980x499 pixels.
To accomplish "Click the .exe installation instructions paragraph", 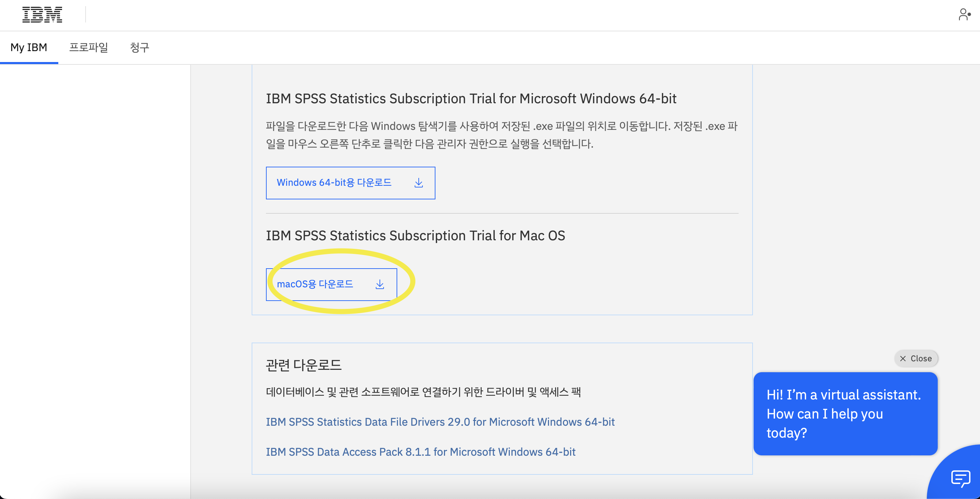I will [x=502, y=135].
